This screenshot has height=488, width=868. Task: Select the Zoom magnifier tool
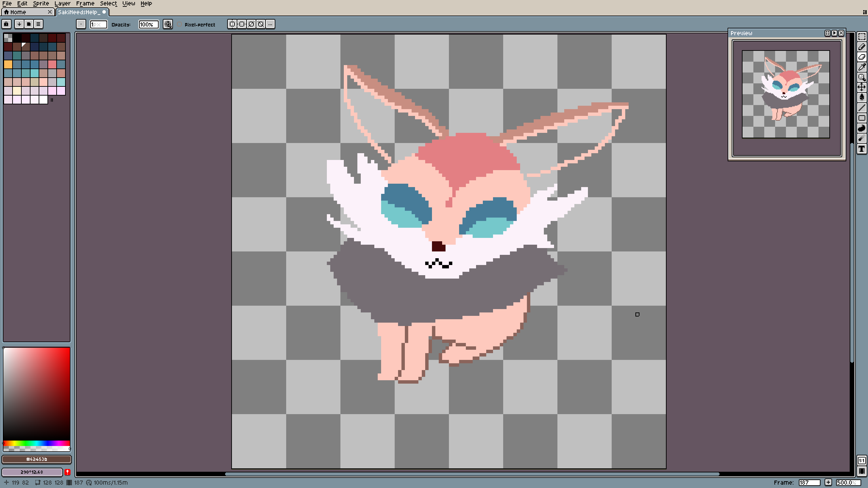point(862,77)
